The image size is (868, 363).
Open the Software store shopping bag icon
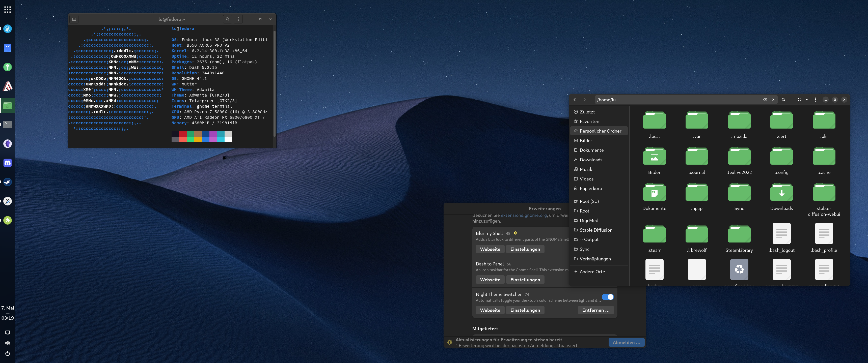(7, 48)
